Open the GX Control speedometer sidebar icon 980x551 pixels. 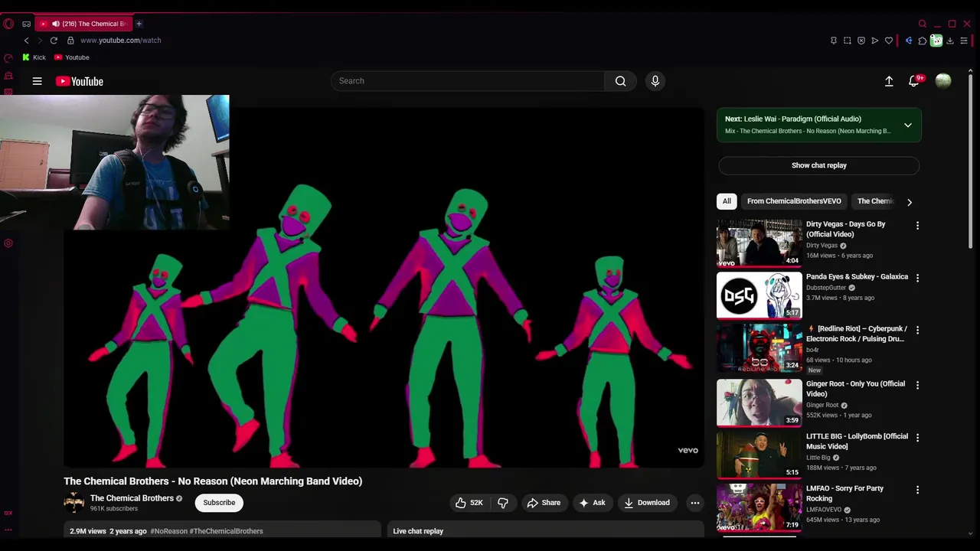tap(8, 58)
